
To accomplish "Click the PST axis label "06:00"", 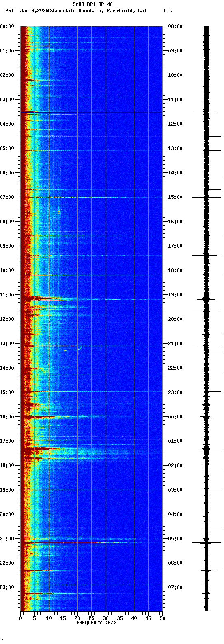I will click(7, 173).
